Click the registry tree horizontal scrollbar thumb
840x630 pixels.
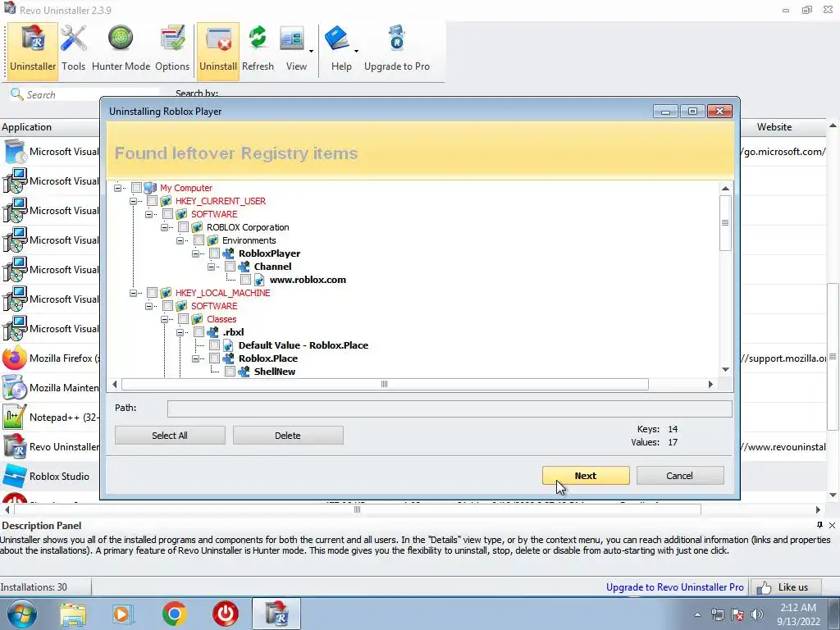click(x=385, y=384)
